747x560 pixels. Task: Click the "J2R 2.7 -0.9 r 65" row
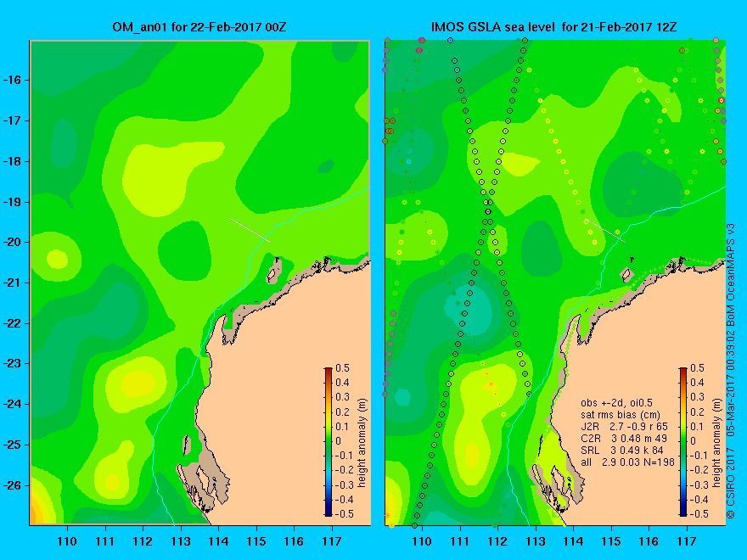(x=624, y=427)
